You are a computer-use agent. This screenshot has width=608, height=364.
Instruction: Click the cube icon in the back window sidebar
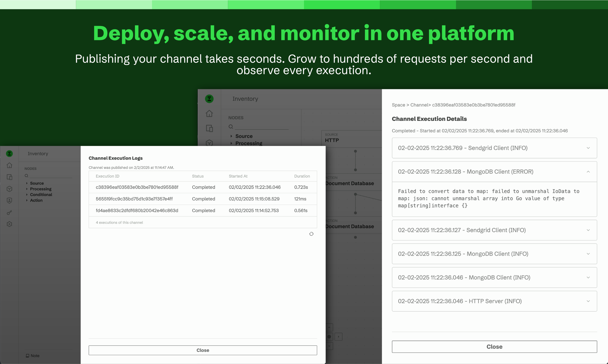point(209,143)
